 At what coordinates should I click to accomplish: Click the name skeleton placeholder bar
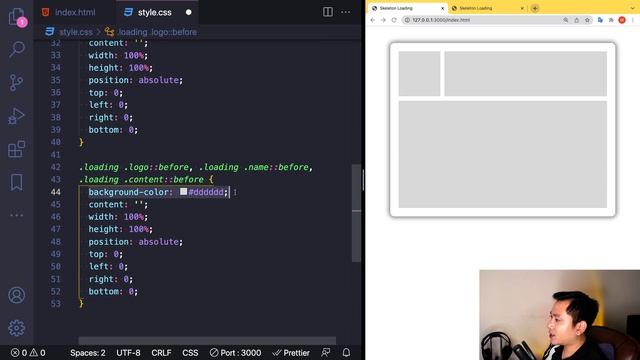coord(526,73)
